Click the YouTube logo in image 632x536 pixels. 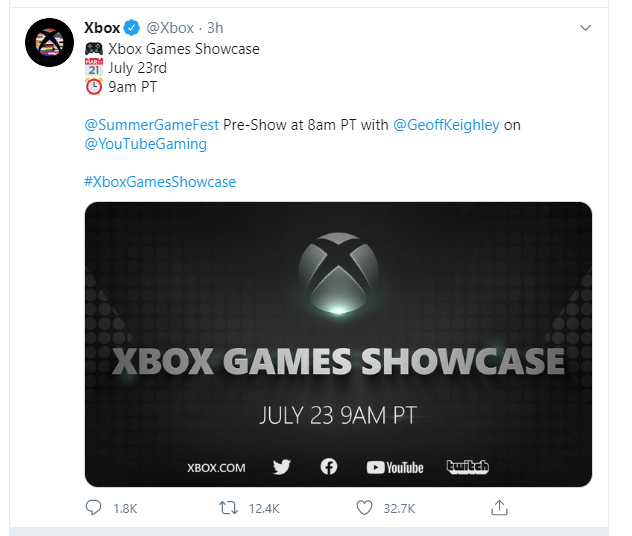point(395,467)
